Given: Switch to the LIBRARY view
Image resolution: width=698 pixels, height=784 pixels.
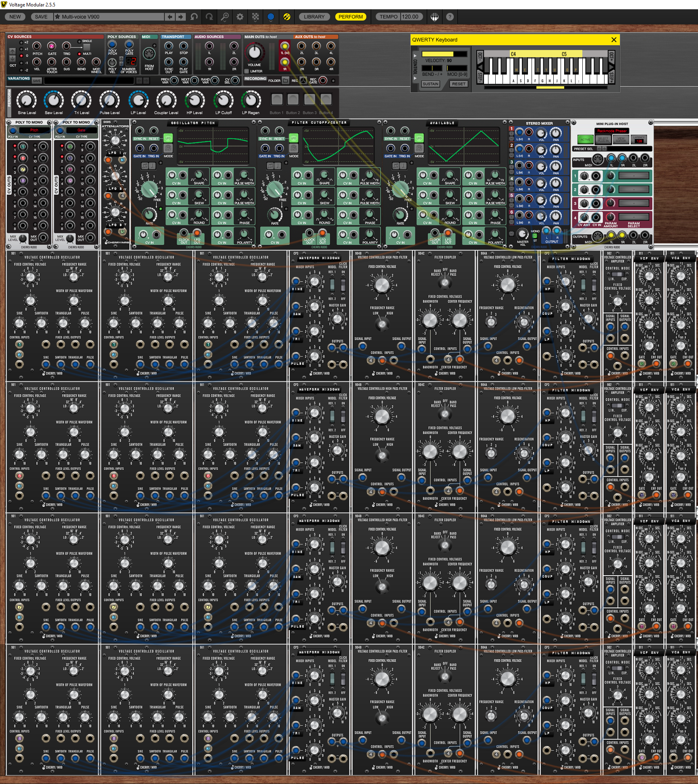Looking at the screenshot, I should [314, 17].
